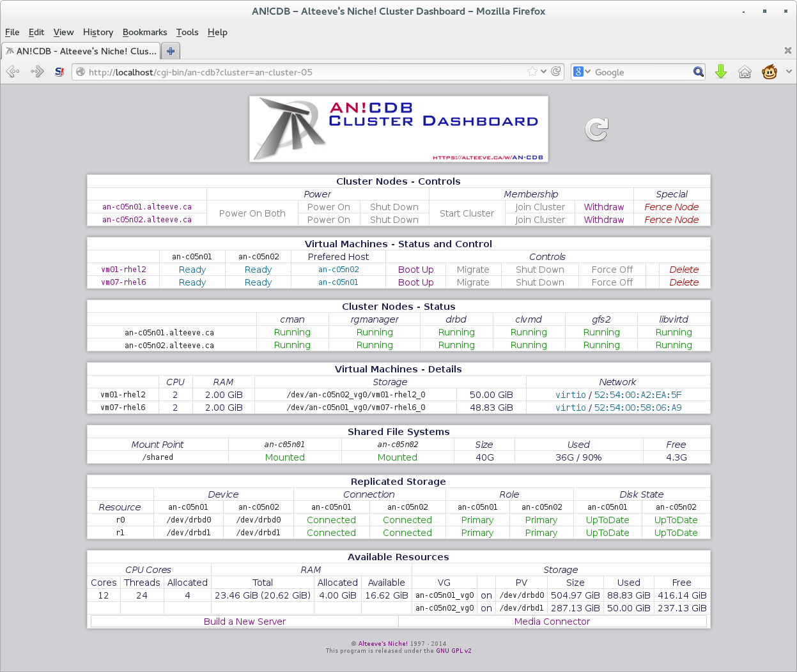This screenshot has width=797, height=672.
Task: Open the Alteeve's Niche! footer link
Action: click(383, 644)
